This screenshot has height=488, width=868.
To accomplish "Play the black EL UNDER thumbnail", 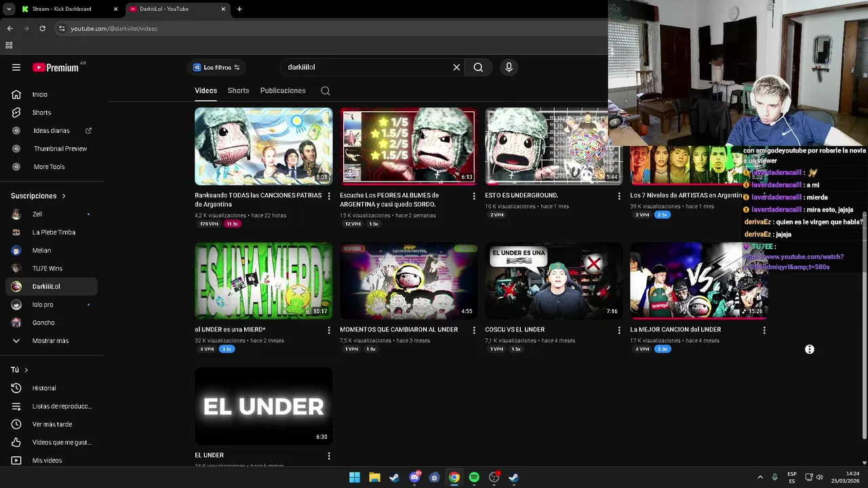I will click(x=264, y=406).
